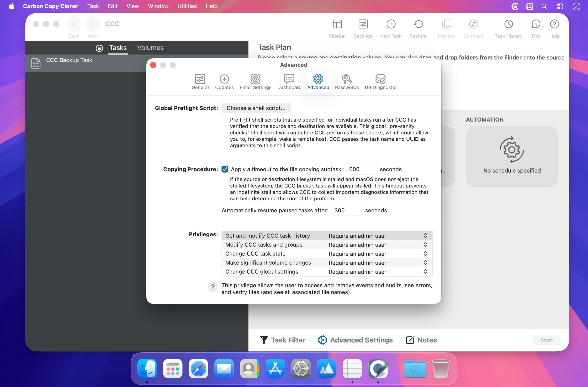Open the Email Settings pane

pyautogui.click(x=255, y=82)
